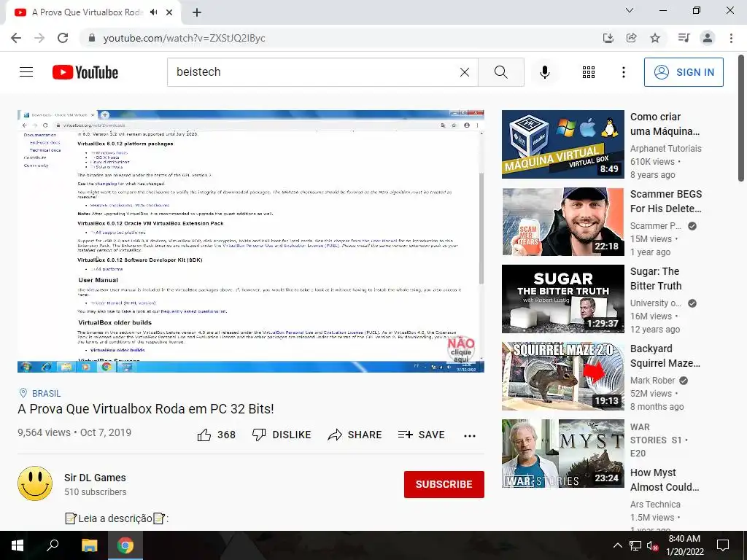Open the BRASIL location link
Screen dimensions: 747x560
(x=46, y=393)
